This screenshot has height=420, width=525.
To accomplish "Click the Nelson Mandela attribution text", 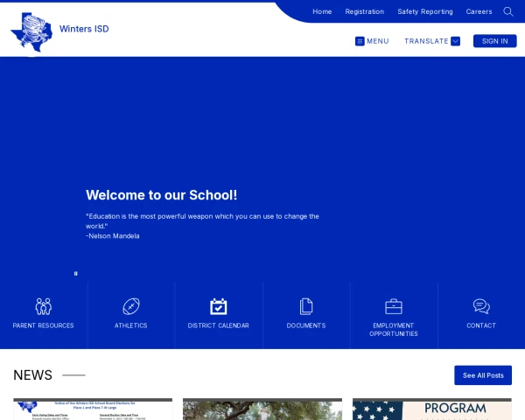I will 113,236.
